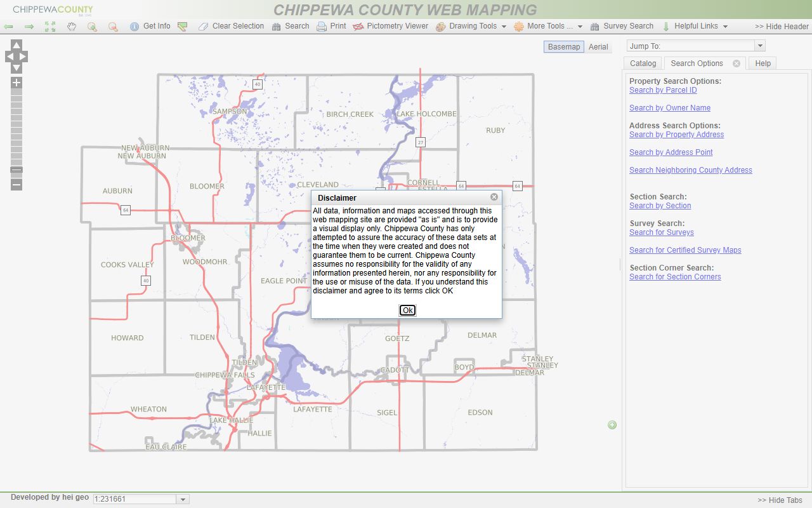
Task: Open the Drawing Tools menu
Action: click(x=471, y=26)
